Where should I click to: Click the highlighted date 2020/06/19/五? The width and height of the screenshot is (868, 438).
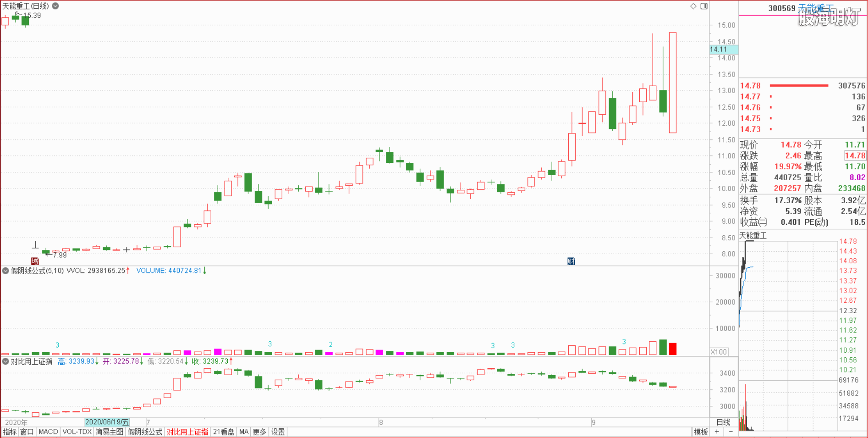click(107, 422)
